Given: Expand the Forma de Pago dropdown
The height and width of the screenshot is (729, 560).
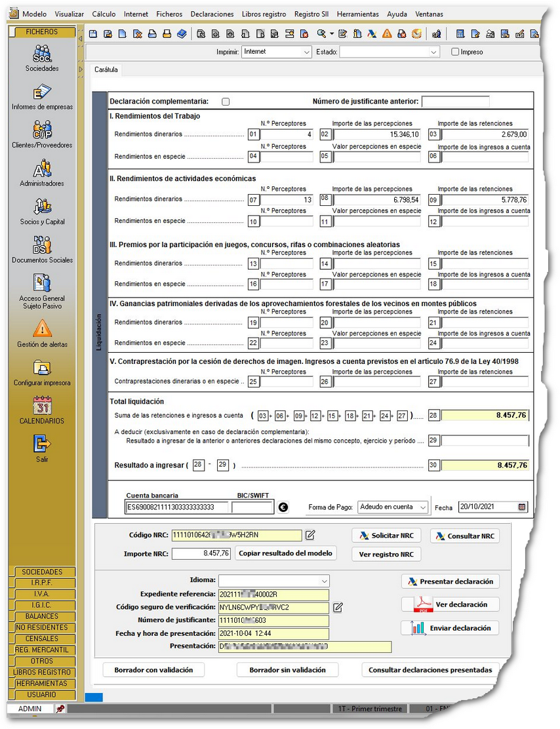Looking at the screenshot, I should [x=393, y=507].
